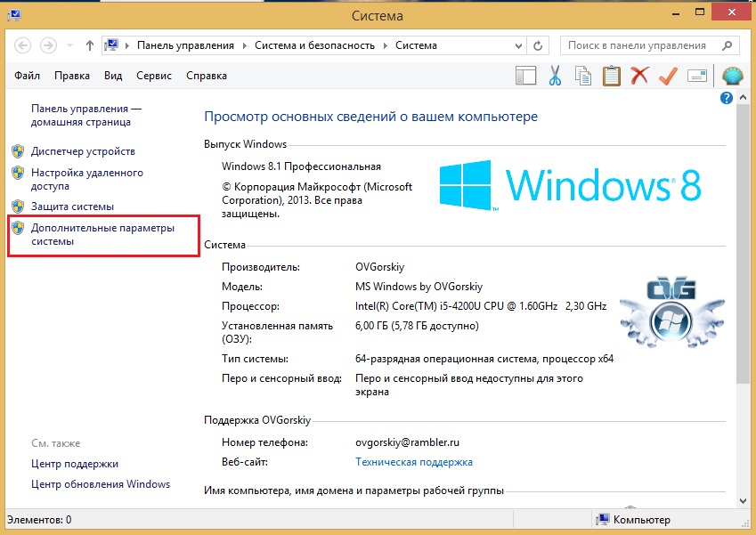The image size is (756, 535).
Task: Close the Система window
Action: click(x=732, y=13)
